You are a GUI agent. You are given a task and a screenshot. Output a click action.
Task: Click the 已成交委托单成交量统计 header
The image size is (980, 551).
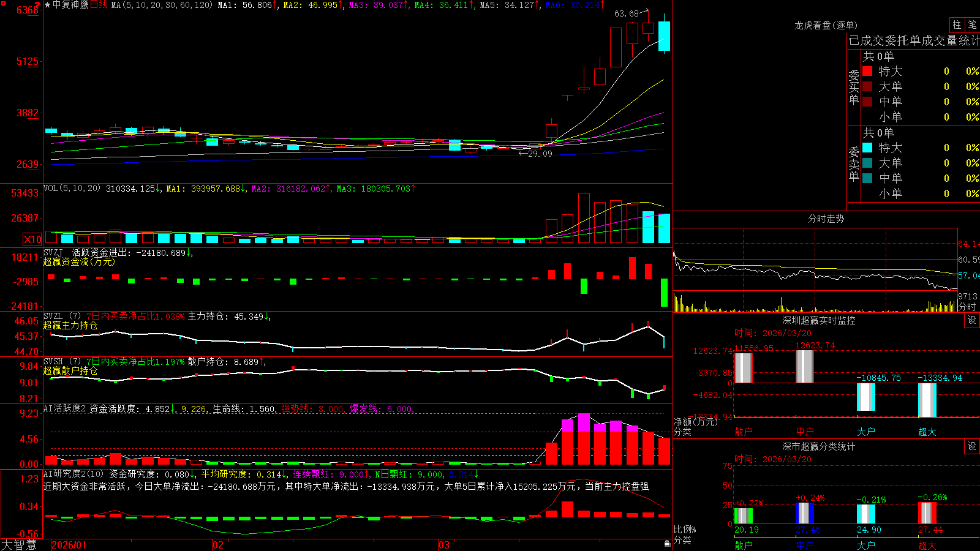[914, 40]
